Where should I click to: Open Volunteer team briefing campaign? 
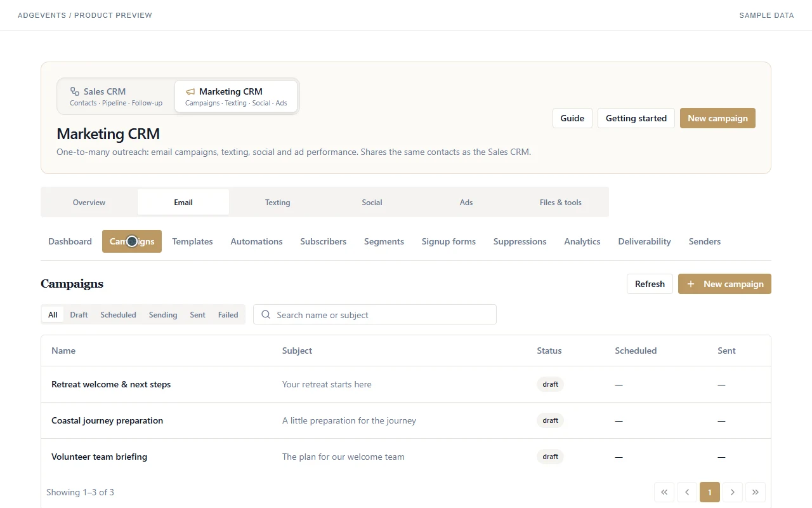pos(99,457)
